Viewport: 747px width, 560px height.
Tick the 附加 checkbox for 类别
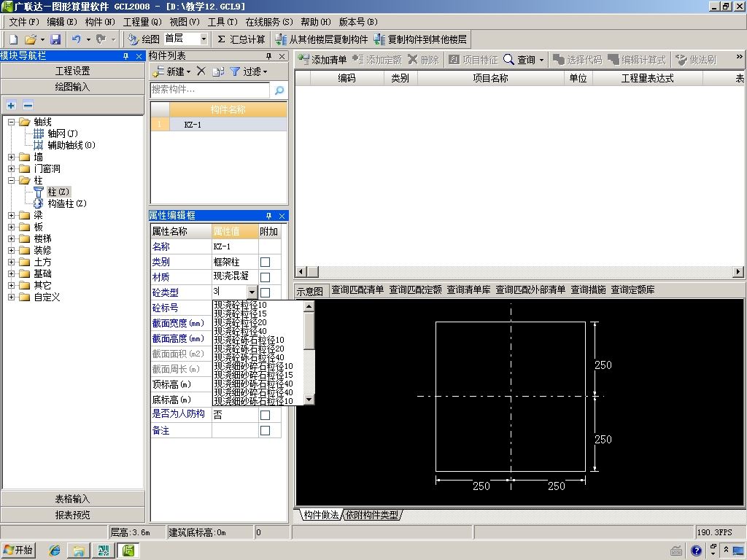(266, 262)
